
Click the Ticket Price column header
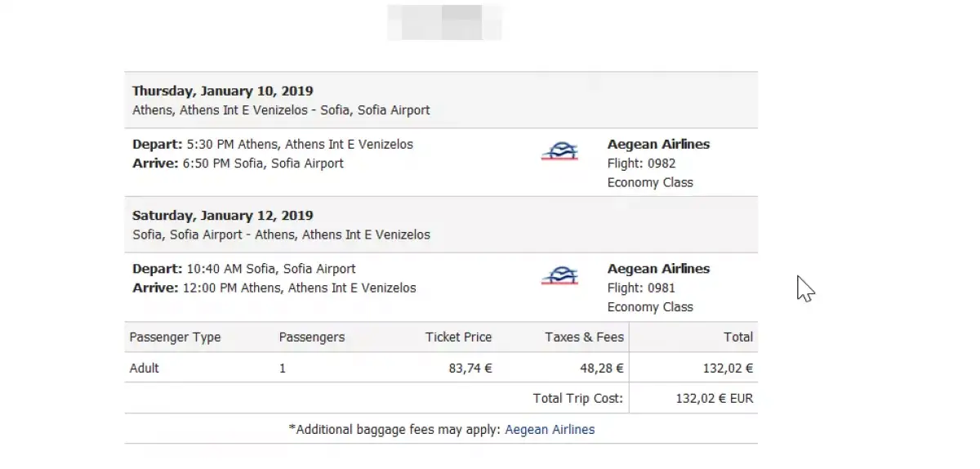[x=459, y=337]
